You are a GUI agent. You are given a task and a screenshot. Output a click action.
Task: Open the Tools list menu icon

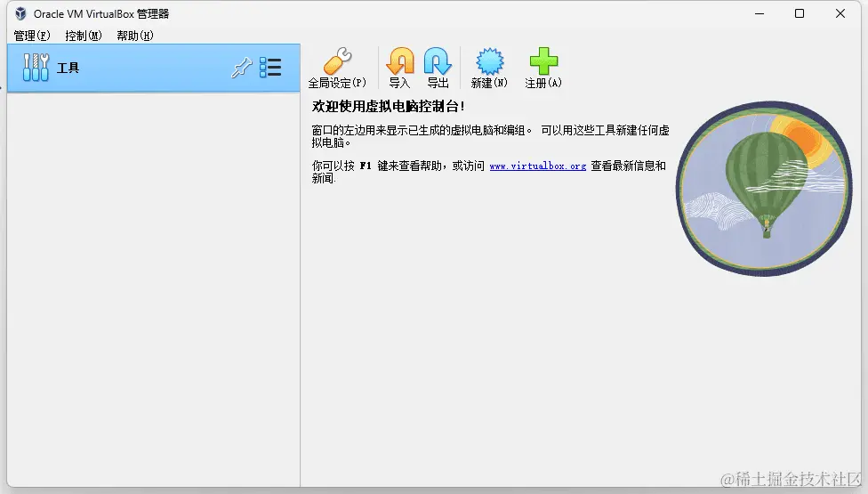click(270, 68)
